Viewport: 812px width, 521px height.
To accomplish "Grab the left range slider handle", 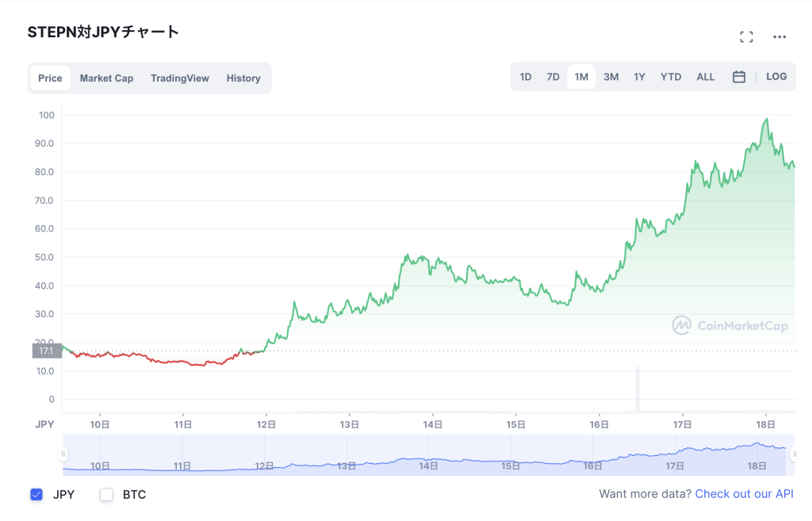I will 63,454.
